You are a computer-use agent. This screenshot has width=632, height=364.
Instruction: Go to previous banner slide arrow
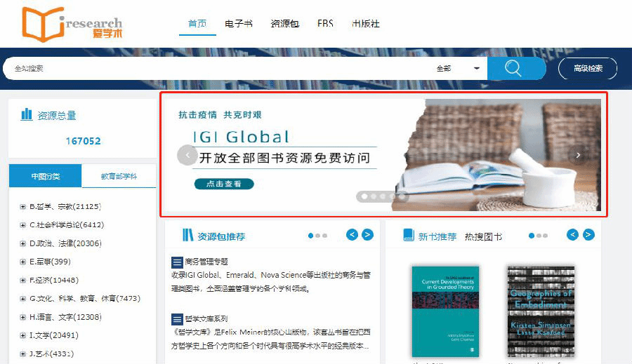point(187,155)
